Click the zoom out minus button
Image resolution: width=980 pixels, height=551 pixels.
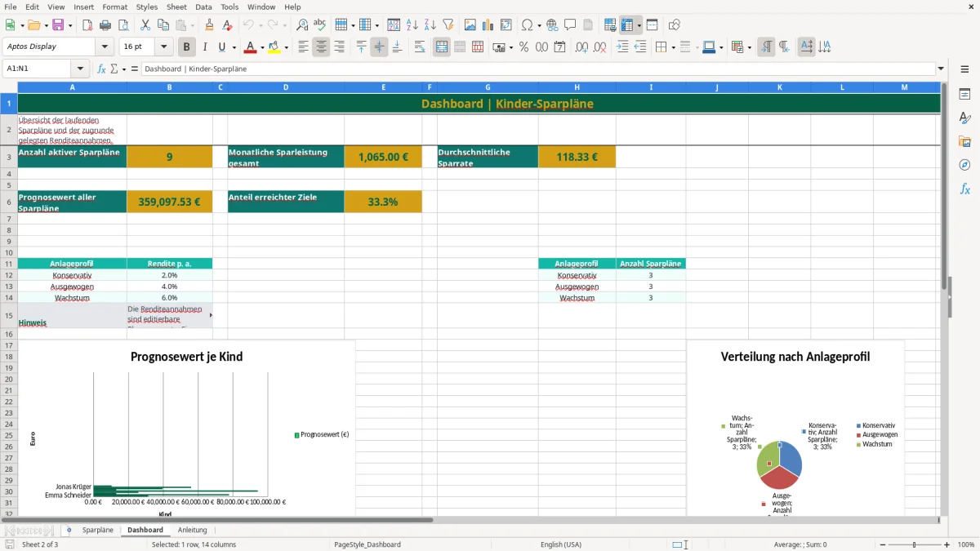tap(883, 544)
